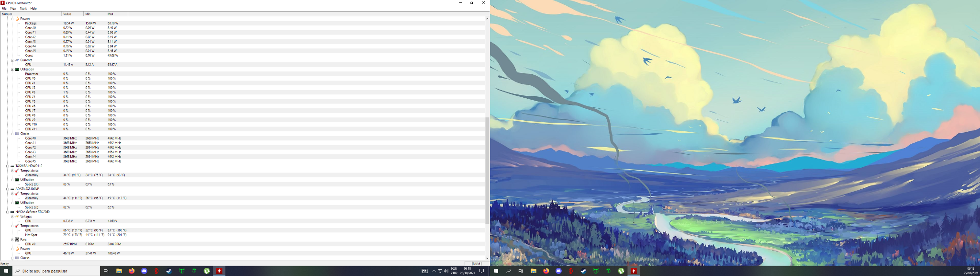Click the scrollbar down arrow
The width and height of the screenshot is (980, 276).
(x=487, y=258)
